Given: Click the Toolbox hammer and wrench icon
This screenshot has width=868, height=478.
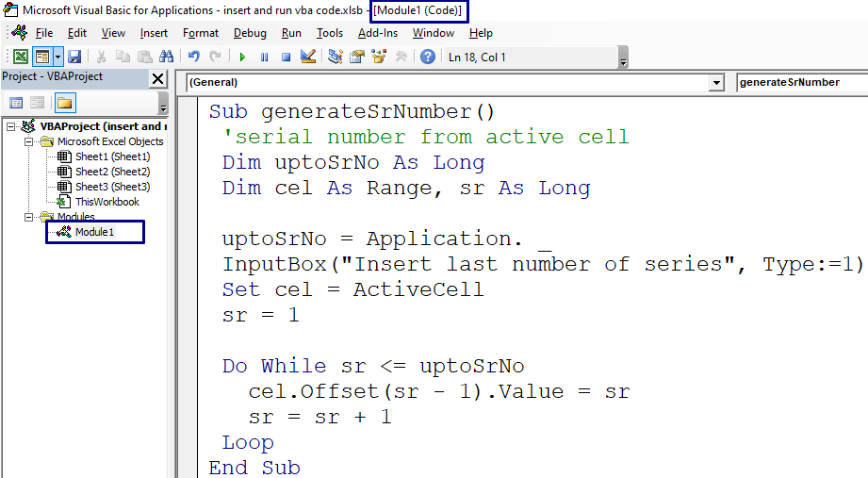Looking at the screenshot, I should pyautogui.click(x=401, y=57).
